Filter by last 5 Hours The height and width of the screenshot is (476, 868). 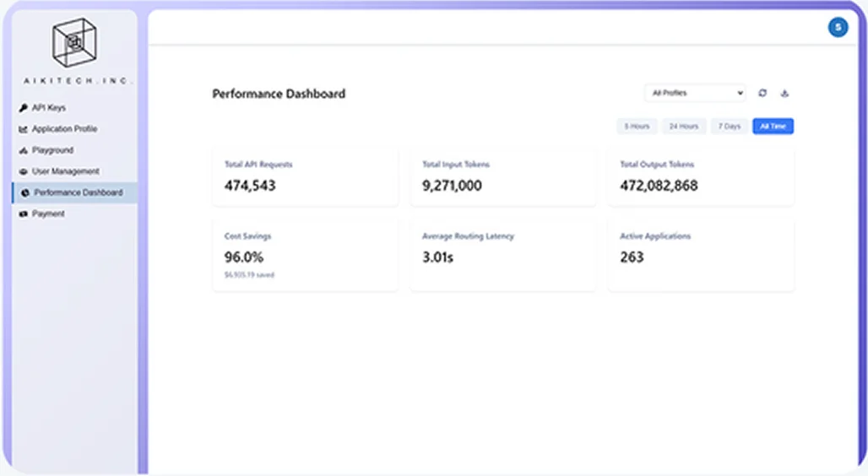click(637, 127)
